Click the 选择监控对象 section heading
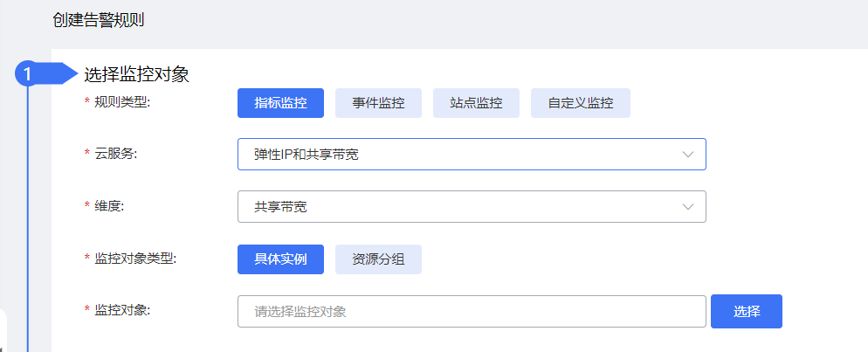The width and height of the screenshot is (868, 352). coord(136,74)
